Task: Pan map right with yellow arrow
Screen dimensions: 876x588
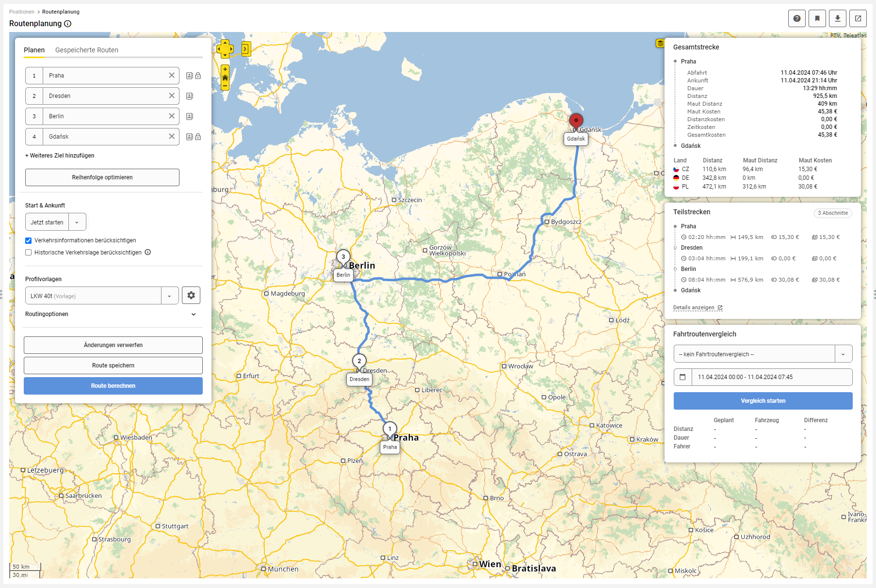Action: pyautogui.click(x=231, y=49)
